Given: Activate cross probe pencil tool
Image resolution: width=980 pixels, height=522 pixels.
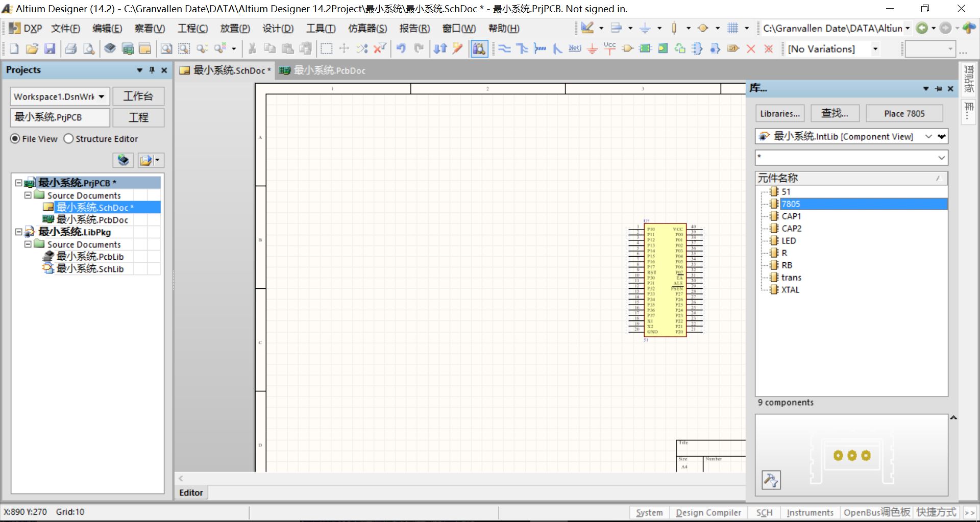Looking at the screenshot, I should click(457, 49).
